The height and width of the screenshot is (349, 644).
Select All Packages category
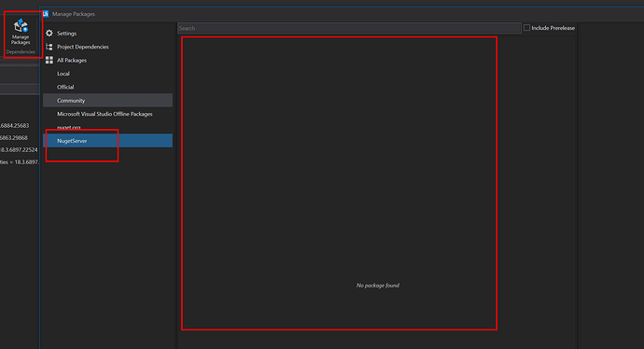[107, 61]
